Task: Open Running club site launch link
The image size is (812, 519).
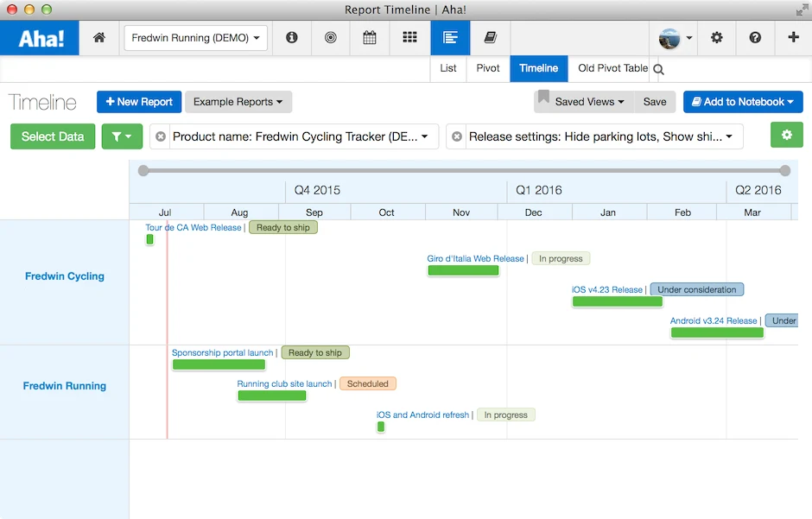Action: pyautogui.click(x=284, y=384)
